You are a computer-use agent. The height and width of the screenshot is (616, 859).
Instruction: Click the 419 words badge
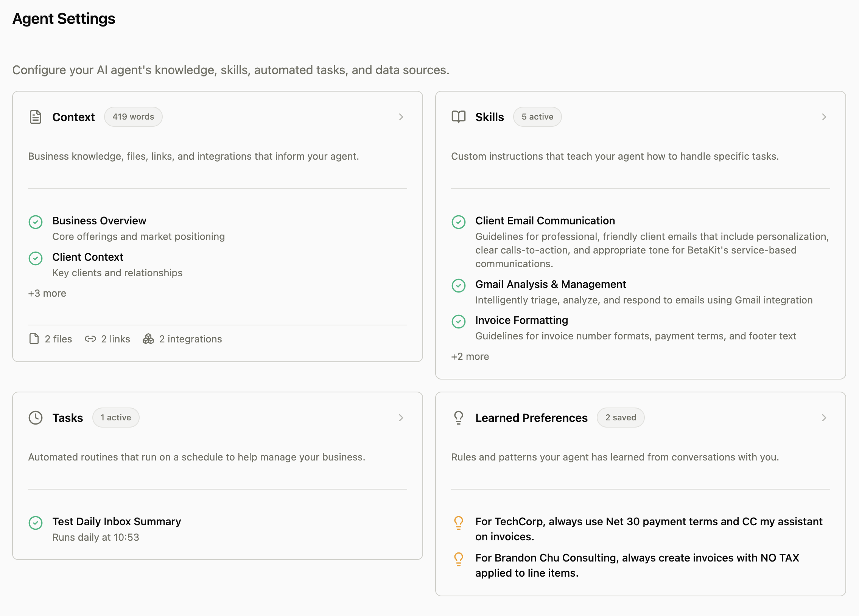[133, 117]
